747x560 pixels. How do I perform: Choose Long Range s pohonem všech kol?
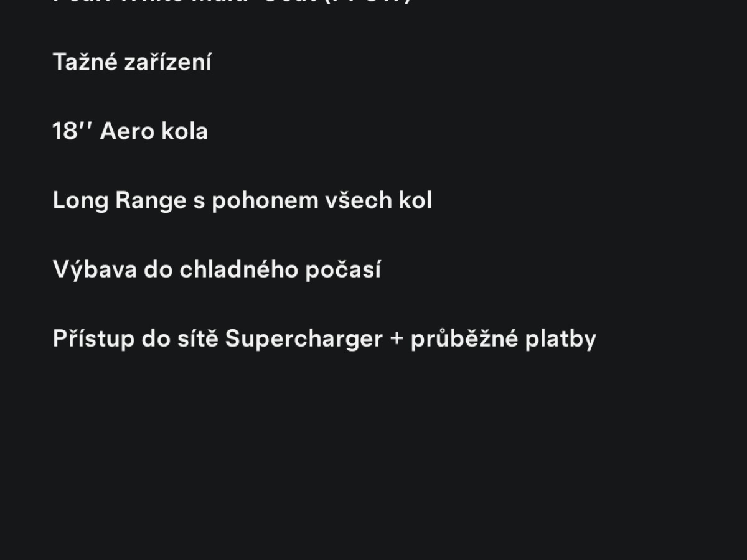point(242,201)
